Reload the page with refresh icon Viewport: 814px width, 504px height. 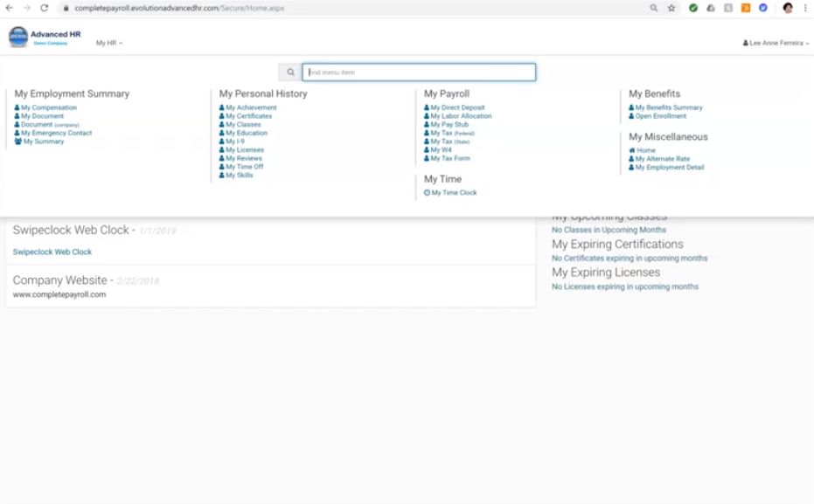(x=44, y=8)
